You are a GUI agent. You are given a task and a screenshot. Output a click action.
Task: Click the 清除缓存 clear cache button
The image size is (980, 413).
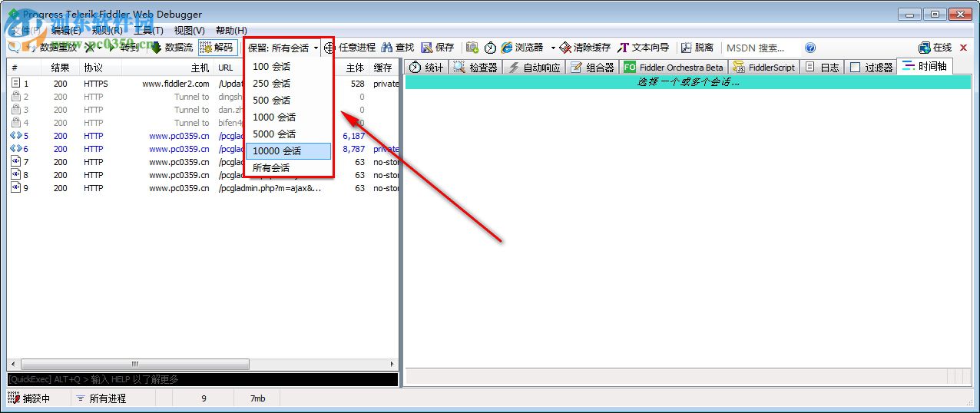pos(584,48)
